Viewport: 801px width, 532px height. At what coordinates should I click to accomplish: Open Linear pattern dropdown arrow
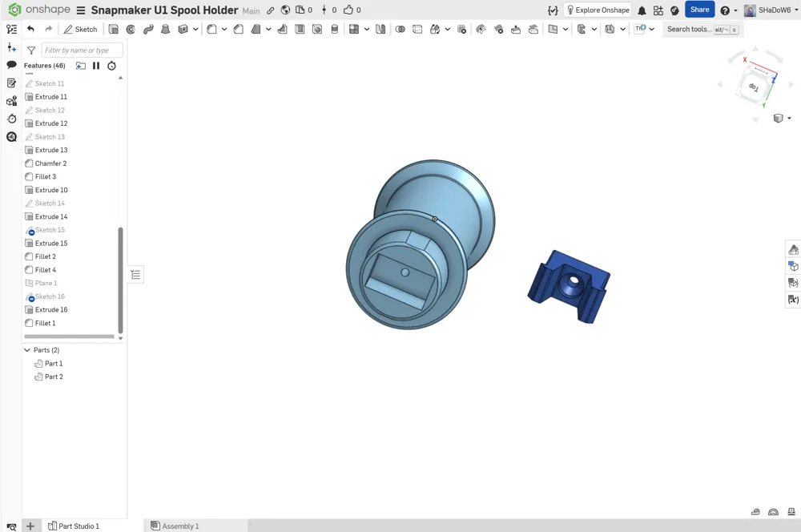366,29
